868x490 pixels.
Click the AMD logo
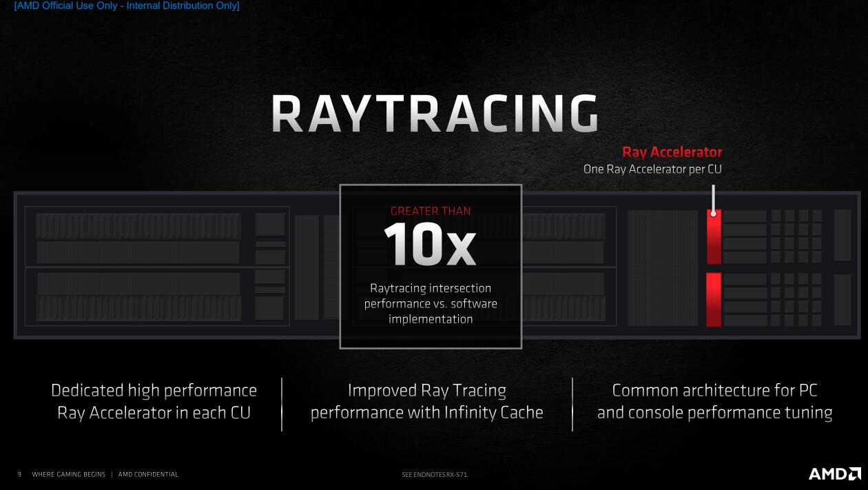[x=834, y=474]
